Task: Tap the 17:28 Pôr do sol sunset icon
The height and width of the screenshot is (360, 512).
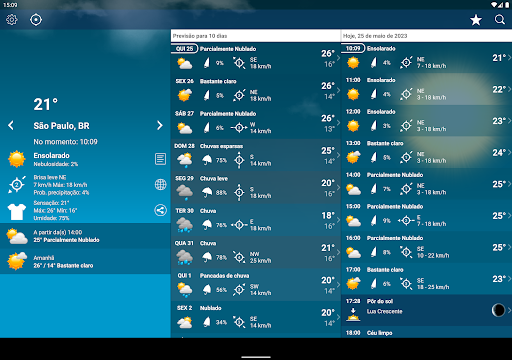Action: [x=353, y=315]
